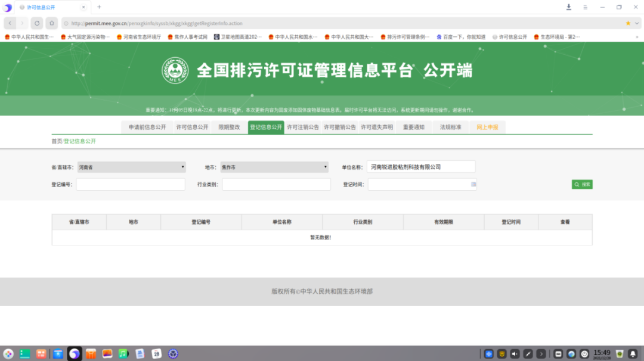
Task: Click into the 登记编号 input field
Action: click(x=131, y=185)
